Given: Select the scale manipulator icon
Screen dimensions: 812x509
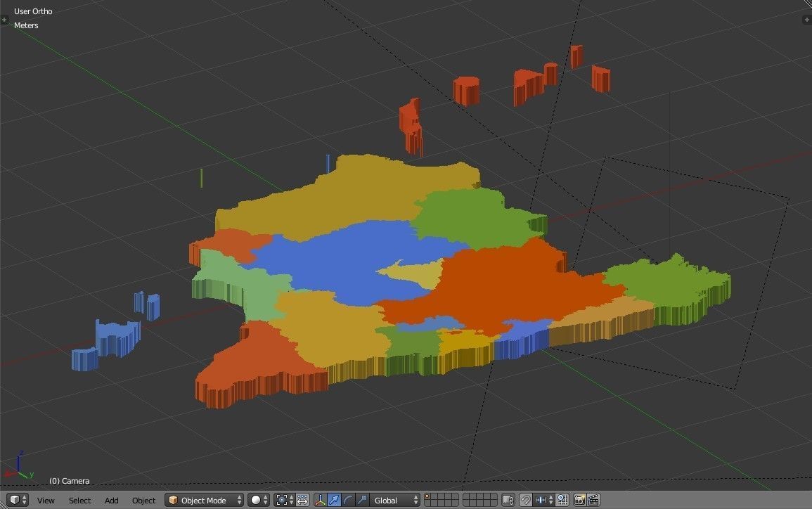Looking at the screenshot, I should [x=362, y=500].
